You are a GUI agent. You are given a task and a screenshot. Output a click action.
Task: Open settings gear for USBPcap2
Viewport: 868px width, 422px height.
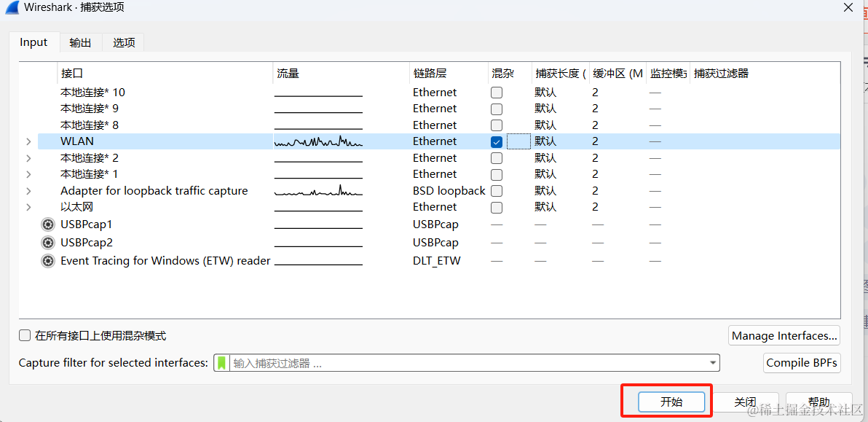[x=48, y=243]
